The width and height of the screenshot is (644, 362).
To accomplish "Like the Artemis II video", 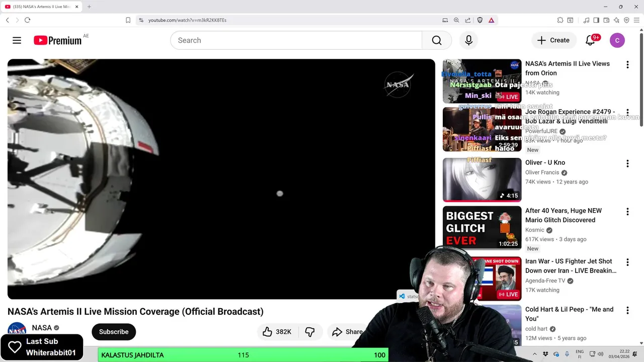I will 267,332.
